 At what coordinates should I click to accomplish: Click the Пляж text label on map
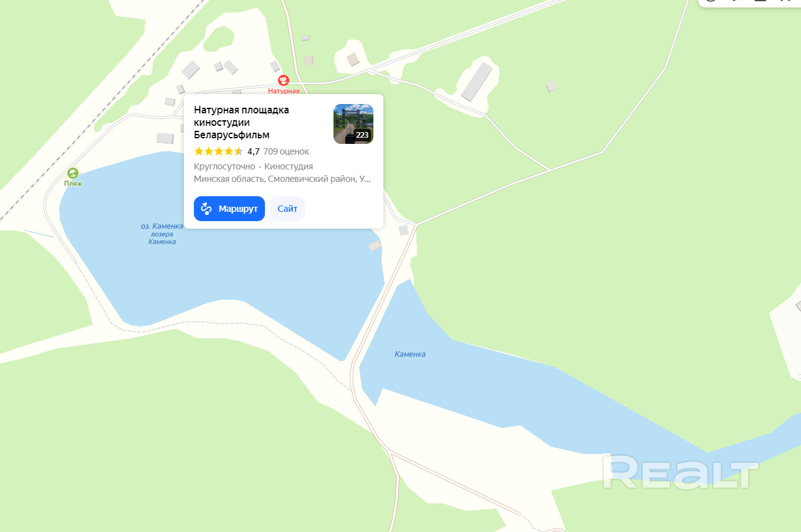coord(73,184)
